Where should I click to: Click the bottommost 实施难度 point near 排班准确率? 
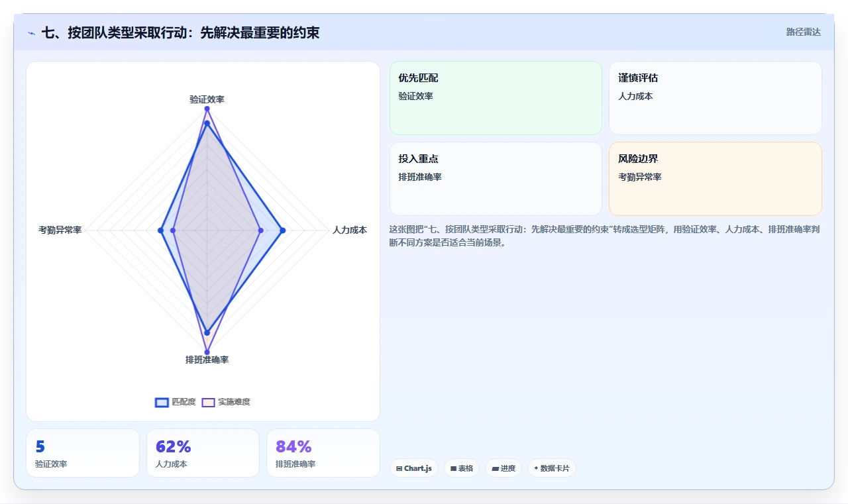pos(207,352)
